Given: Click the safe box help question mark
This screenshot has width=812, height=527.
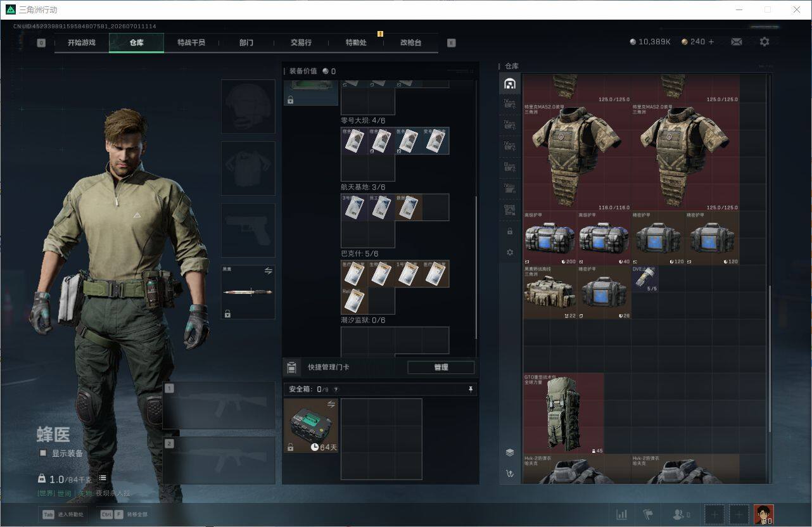Looking at the screenshot, I should 336,390.
